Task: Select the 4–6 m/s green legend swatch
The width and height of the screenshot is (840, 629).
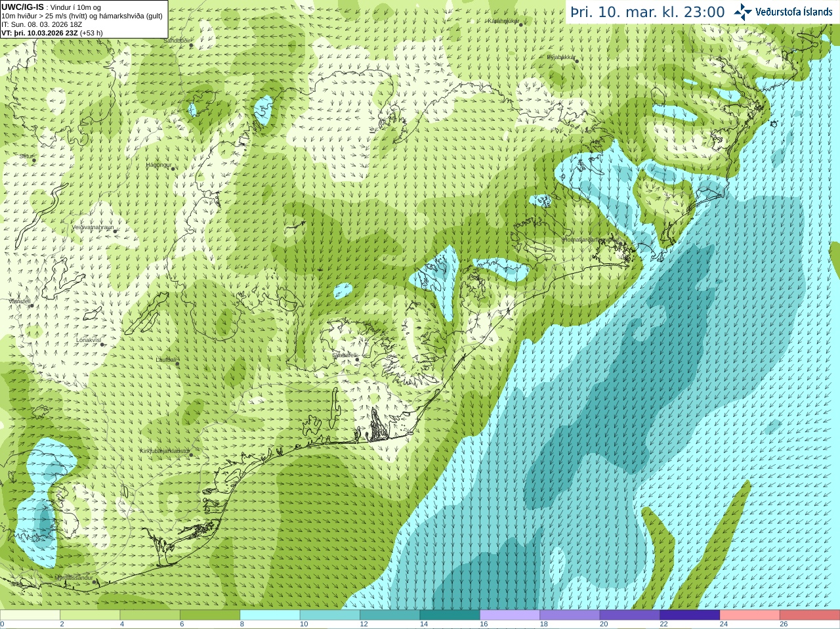Action: pyautogui.click(x=150, y=615)
